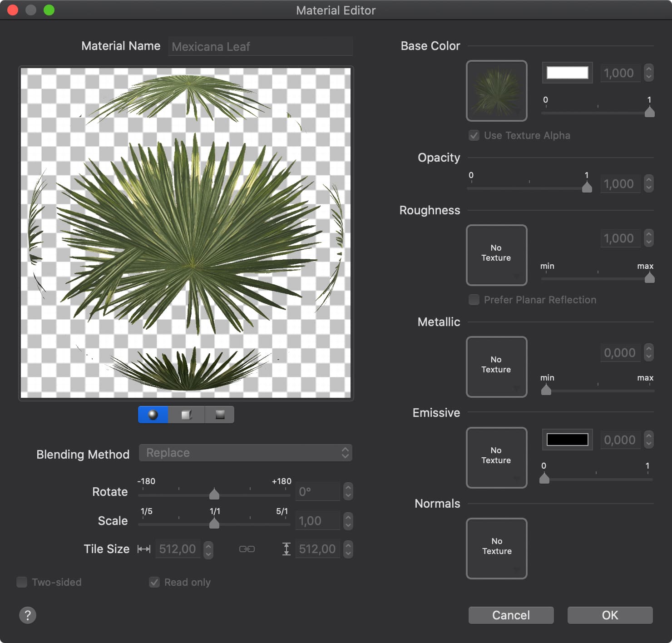Image resolution: width=672 pixels, height=643 pixels.
Task: Click the tile width 512,00 field
Action: 178,549
